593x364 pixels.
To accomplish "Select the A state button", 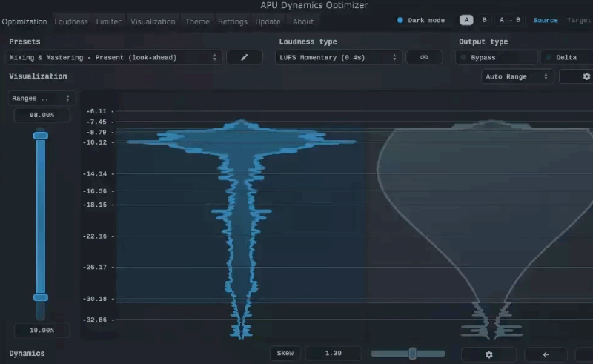I will (x=466, y=20).
